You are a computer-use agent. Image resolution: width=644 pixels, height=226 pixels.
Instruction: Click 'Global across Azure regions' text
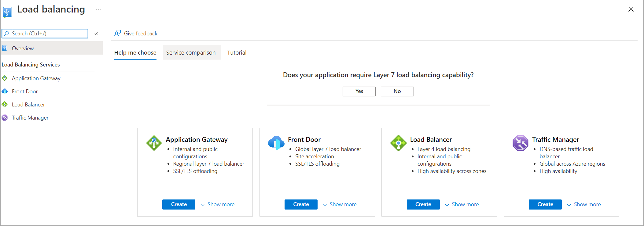point(572,164)
